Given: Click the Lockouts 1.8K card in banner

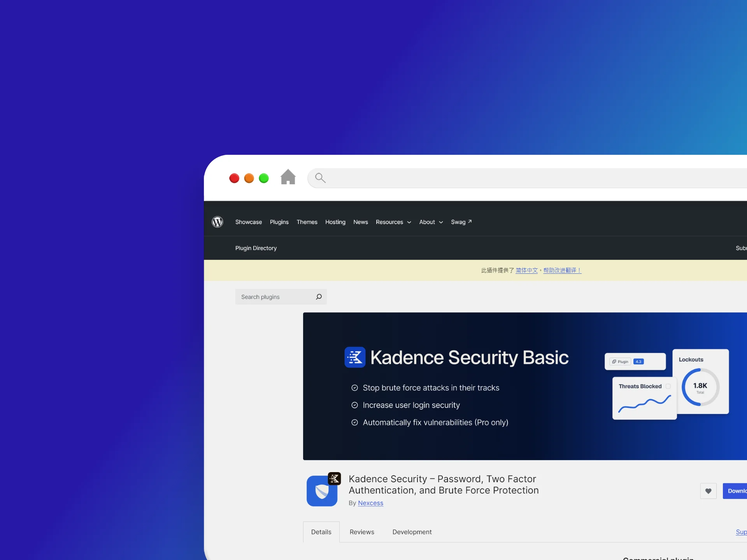Looking at the screenshot, I should [701, 381].
